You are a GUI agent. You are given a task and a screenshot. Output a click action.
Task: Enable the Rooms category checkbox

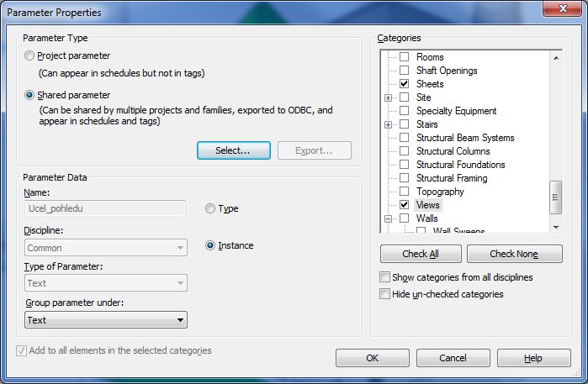pos(405,57)
